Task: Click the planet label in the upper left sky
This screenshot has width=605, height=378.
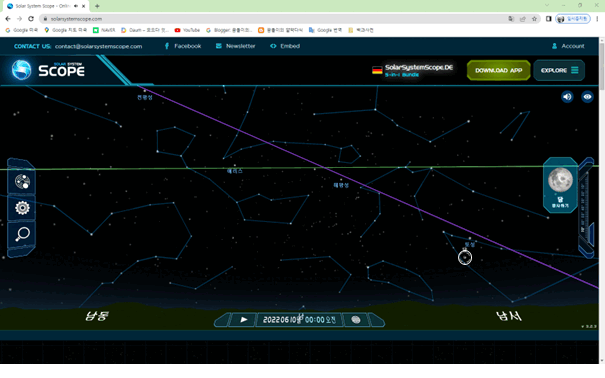Action: coord(145,97)
